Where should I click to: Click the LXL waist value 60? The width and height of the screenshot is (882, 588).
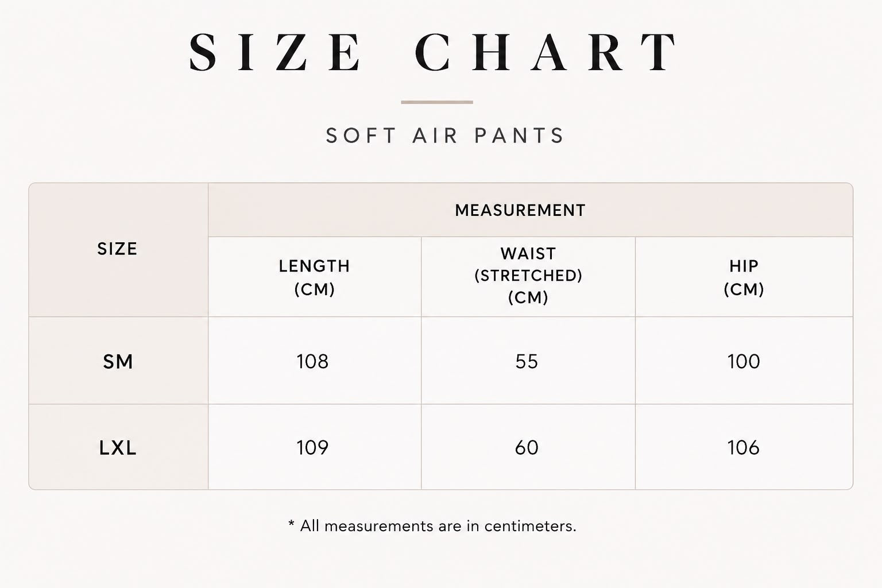tap(527, 447)
